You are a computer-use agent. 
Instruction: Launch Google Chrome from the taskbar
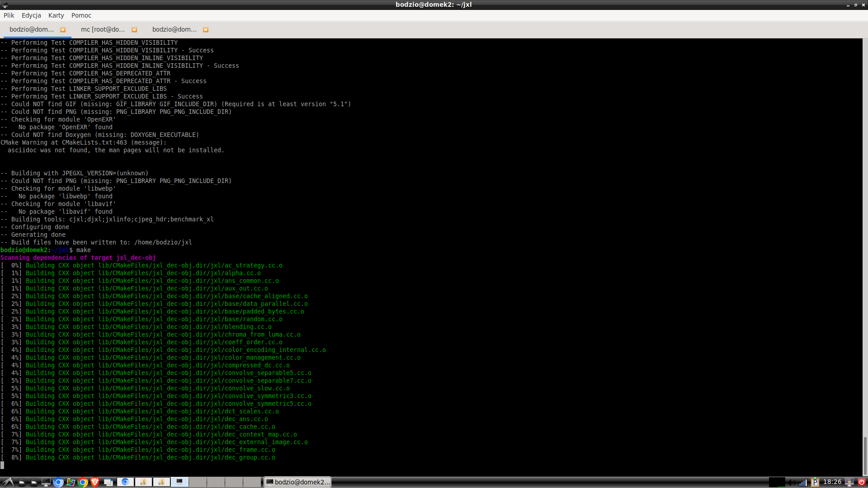[83, 482]
